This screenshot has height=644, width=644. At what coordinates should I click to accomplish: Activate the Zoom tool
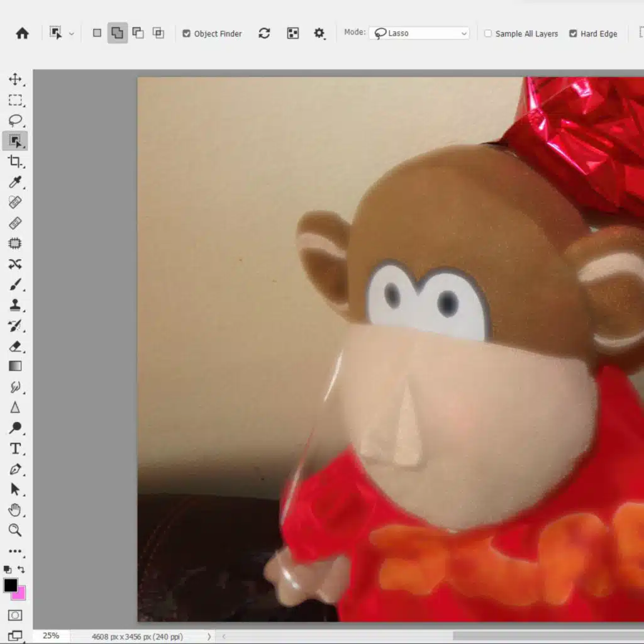pos(15,530)
